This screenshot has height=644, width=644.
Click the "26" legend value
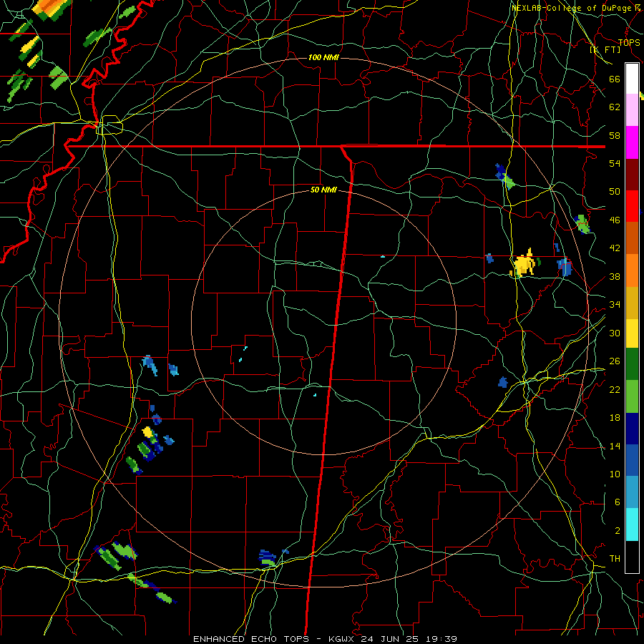(x=615, y=361)
